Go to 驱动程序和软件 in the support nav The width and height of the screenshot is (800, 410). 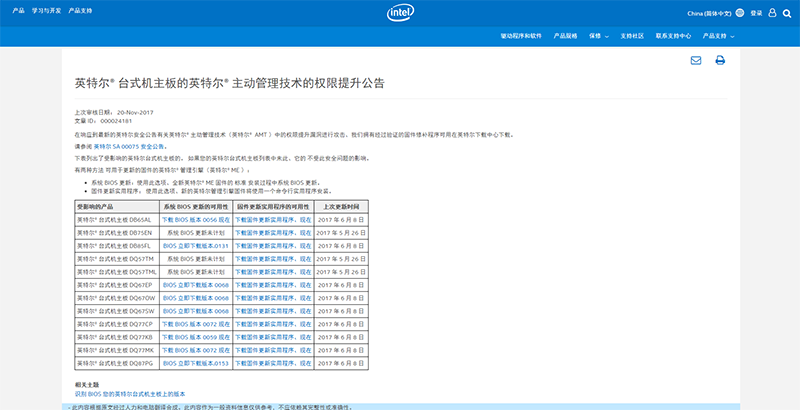click(x=521, y=36)
